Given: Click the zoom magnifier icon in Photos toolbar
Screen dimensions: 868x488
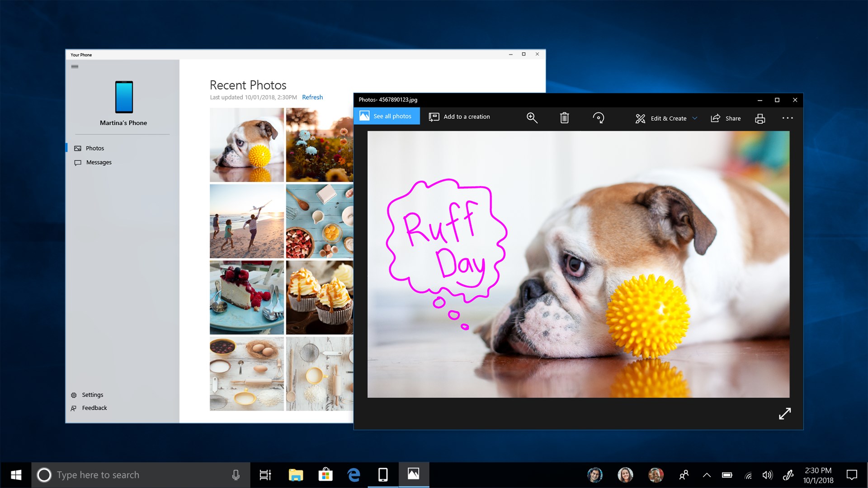Looking at the screenshot, I should [x=532, y=118].
